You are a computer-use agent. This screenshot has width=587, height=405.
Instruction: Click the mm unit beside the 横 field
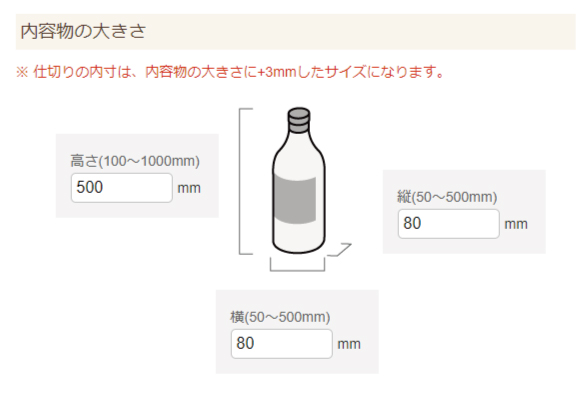click(349, 344)
